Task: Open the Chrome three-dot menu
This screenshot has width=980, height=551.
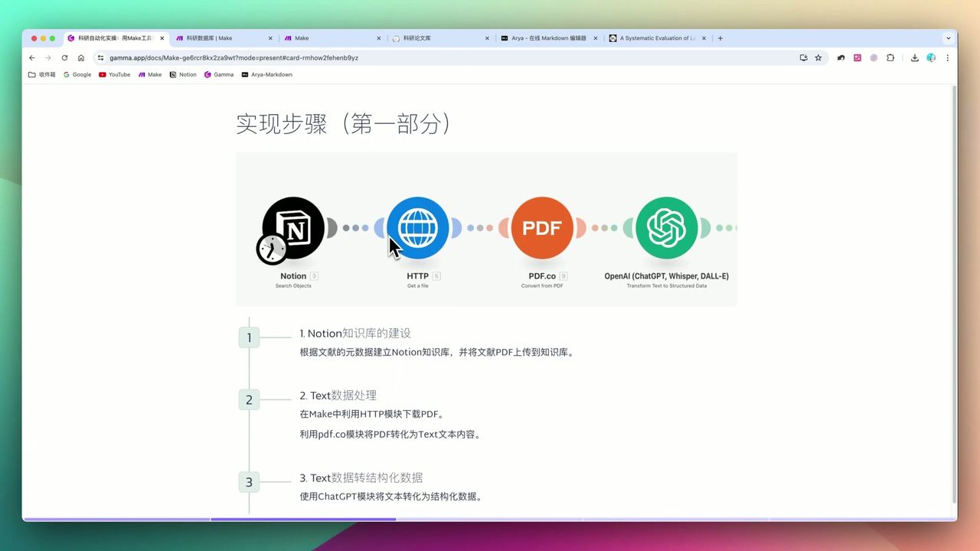Action: pyautogui.click(x=948, y=57)
